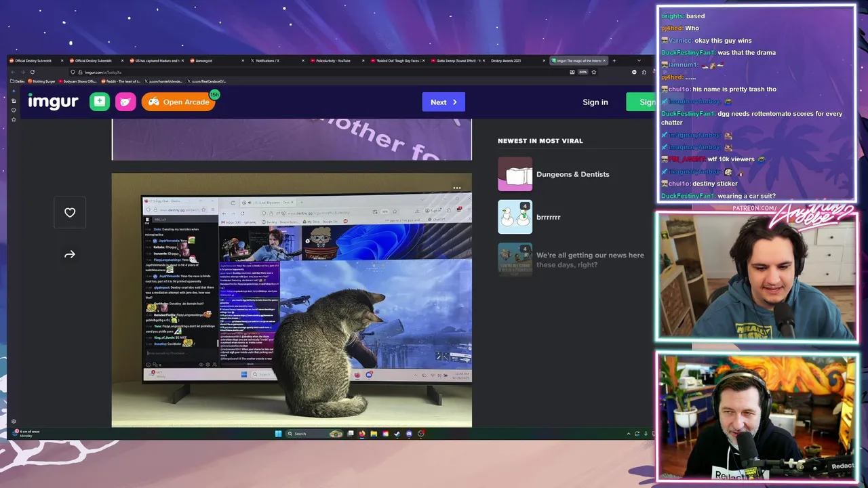Screen dimensions: 868x488
Task: Open Task View from the taskbar
Action: pyautogui.click(x=351, y=434)
